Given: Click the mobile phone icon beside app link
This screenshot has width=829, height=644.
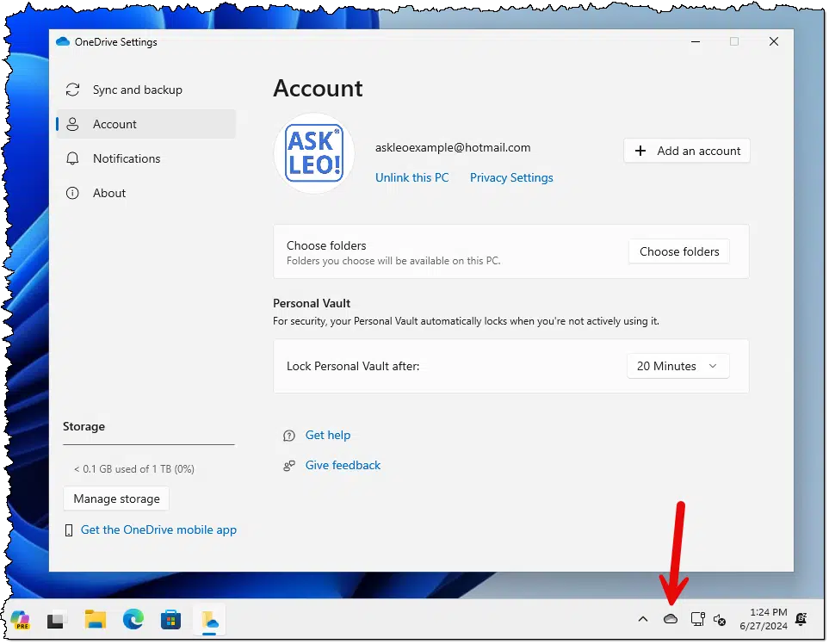Looking at the screenshot, I should tap(69, 530).
